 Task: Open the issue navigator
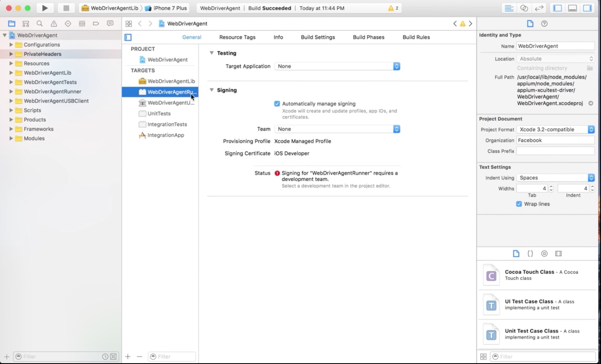tap(54, 24)
